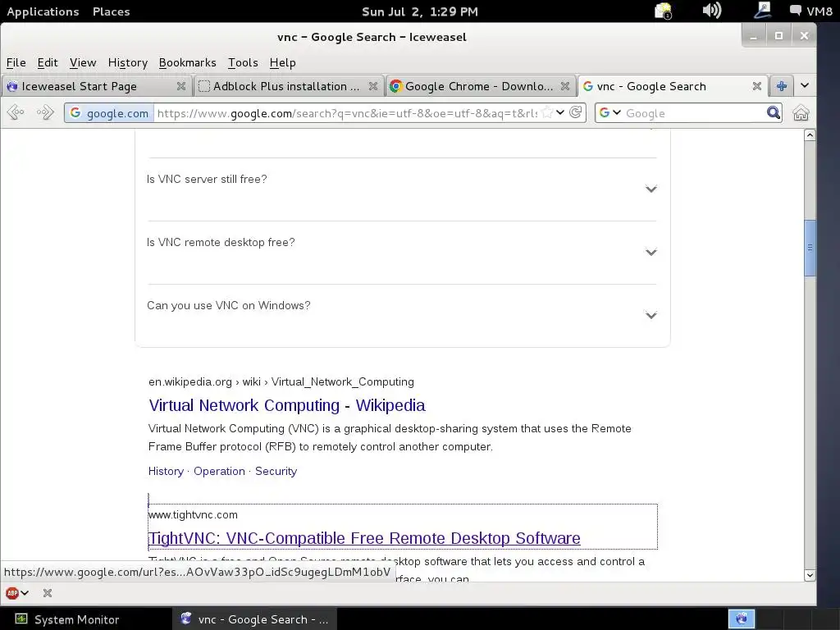Open the Places menu in top panel
The image size is (840, 630).
(x=111, y=11)
